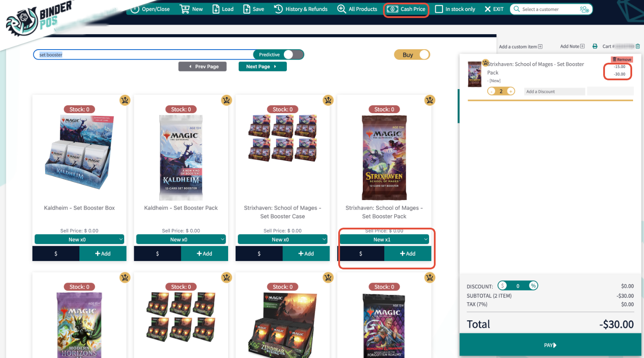The image size is (644, 358).
Task: Click Zendikar Rising box badge icon
Action: point(328,277)
